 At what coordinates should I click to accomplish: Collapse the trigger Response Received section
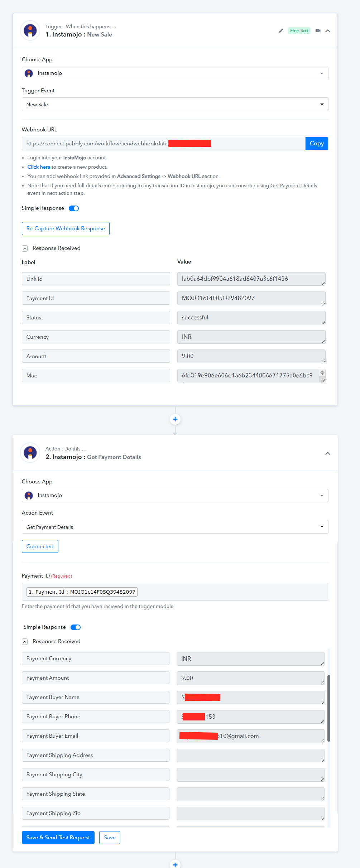[25, 249]
